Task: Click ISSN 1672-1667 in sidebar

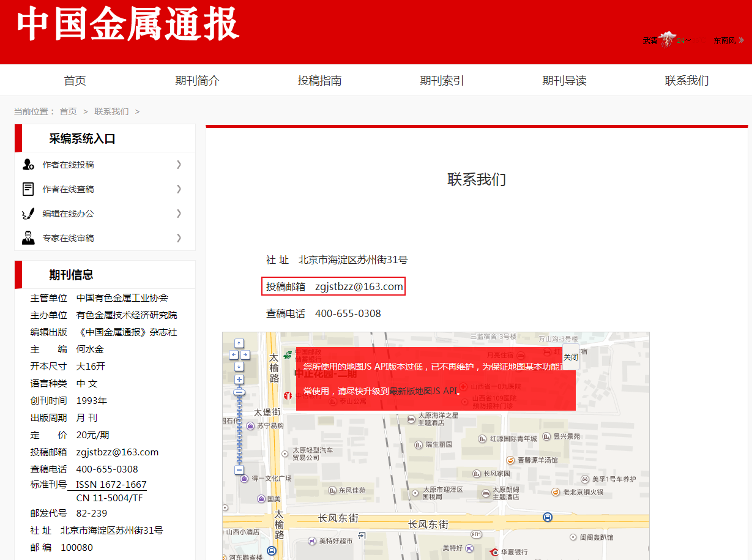Action: pos(111,484)
